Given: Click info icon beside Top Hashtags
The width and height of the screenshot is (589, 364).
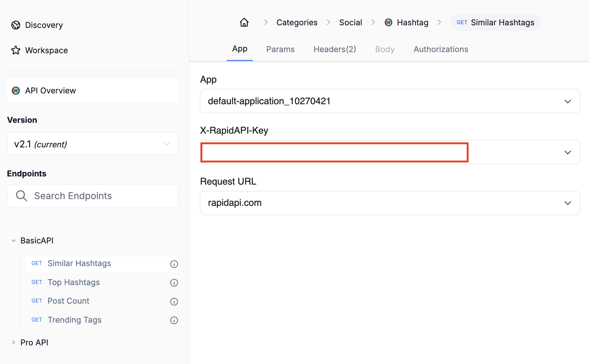Looking at the screenshot, I should 174,282.
